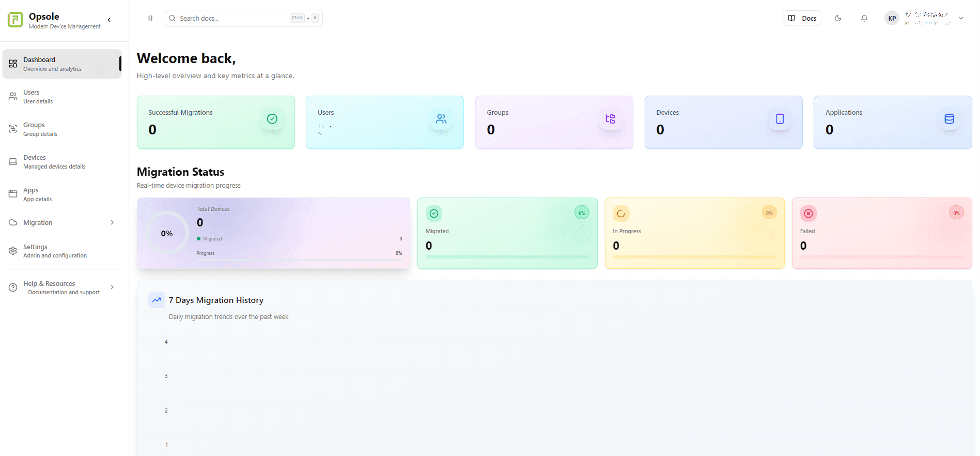
Task: Click the Devices laptop sidebar icon
Action: pos(13,162)
